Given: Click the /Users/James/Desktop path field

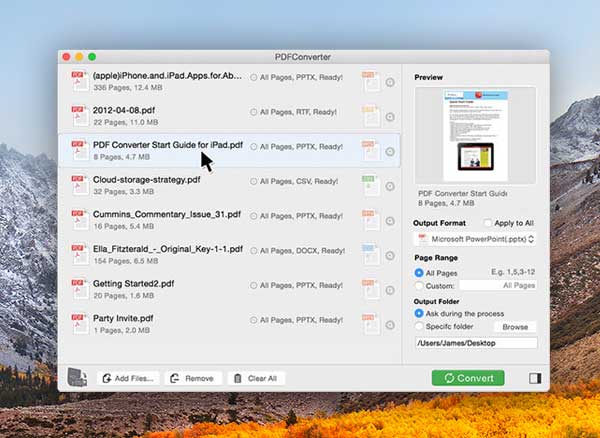Looking at the screenshot, I should 476,343.
